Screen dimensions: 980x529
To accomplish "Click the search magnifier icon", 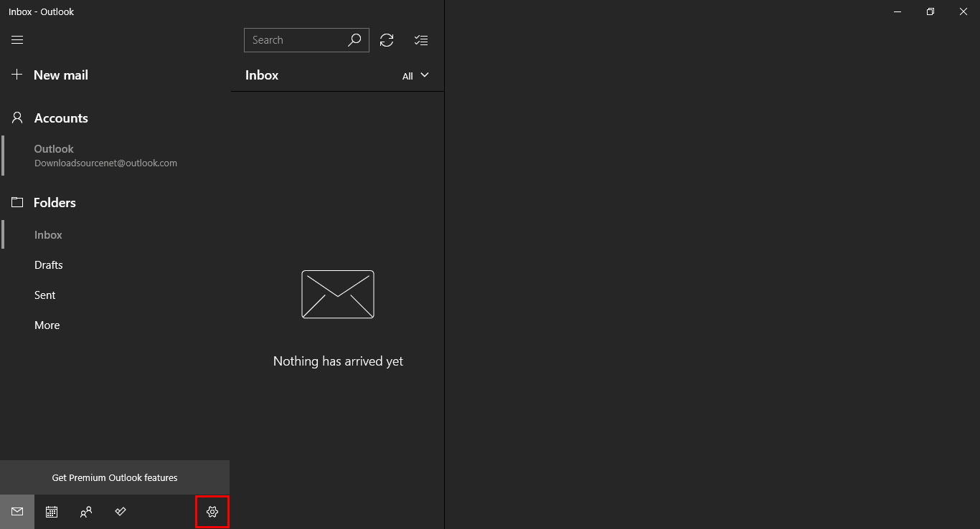I will pos(354,40).
